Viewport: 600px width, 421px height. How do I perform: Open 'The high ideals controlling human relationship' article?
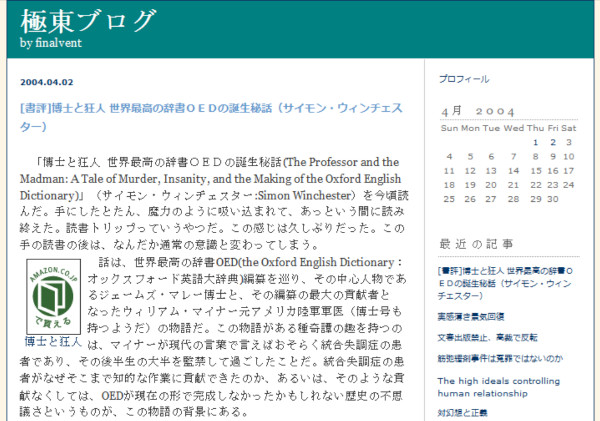coord(496,385)
